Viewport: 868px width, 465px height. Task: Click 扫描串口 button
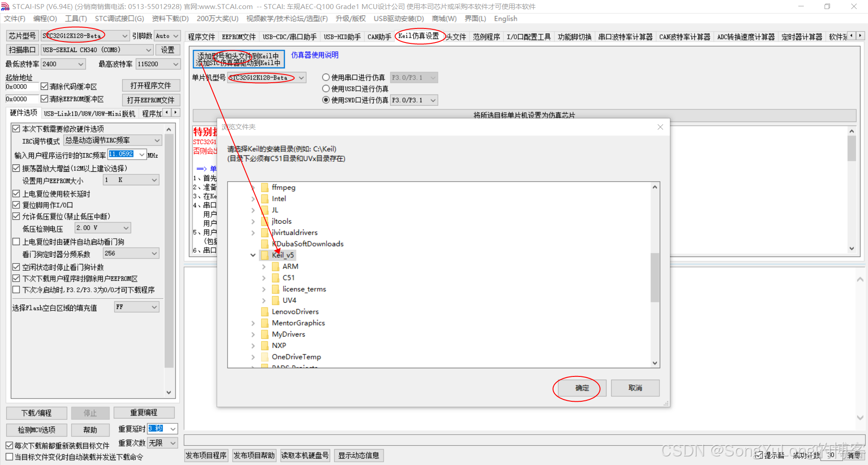pyautogui.click(x=22, y=50)
